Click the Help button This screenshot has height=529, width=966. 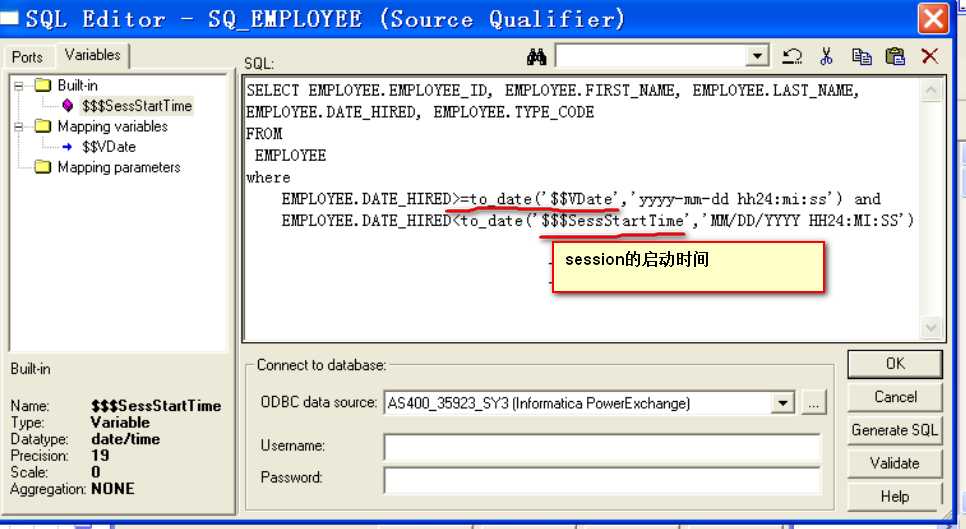895,496
